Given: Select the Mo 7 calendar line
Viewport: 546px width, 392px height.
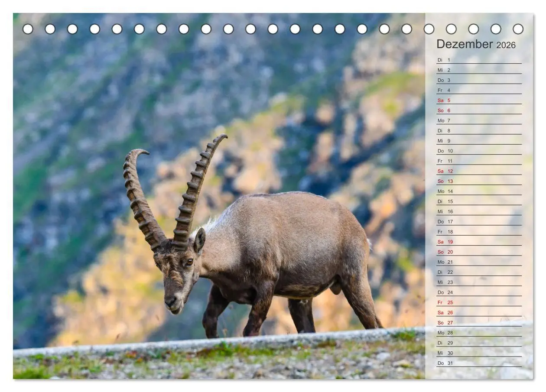Looking at the screenshot, I should pos(479,120).
